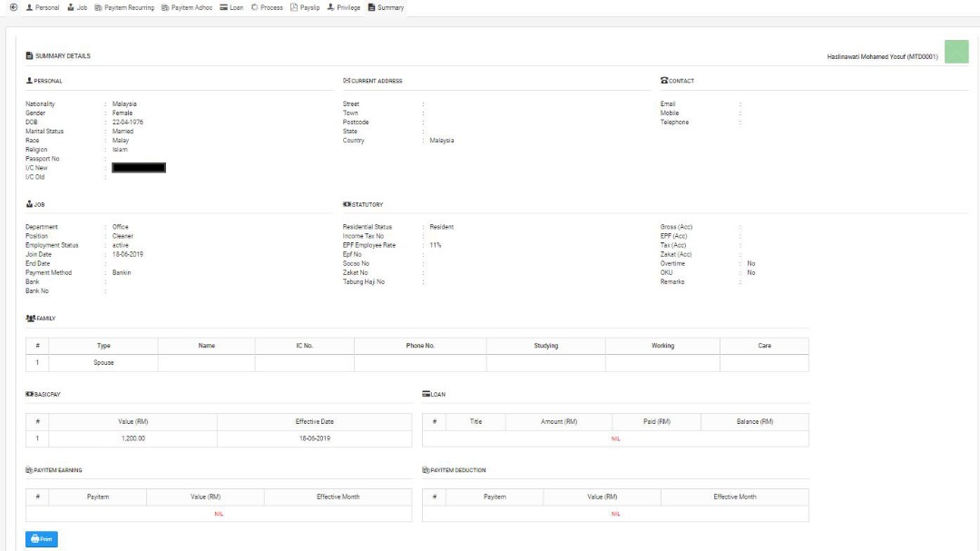
Task: Click the Summary Details document icon
Action: pyautogui.click(x=29, y=55)
